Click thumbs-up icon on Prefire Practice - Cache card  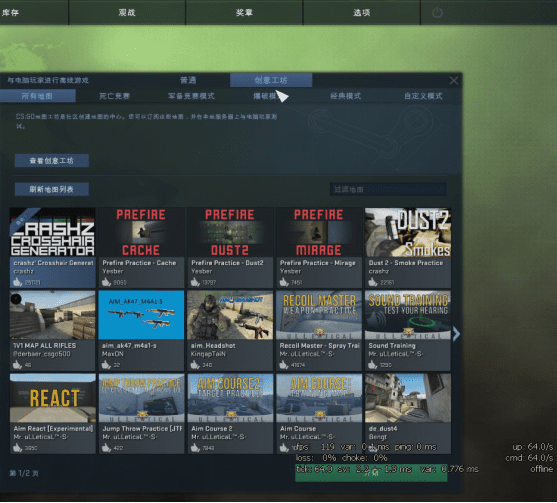tap(106, 282)
